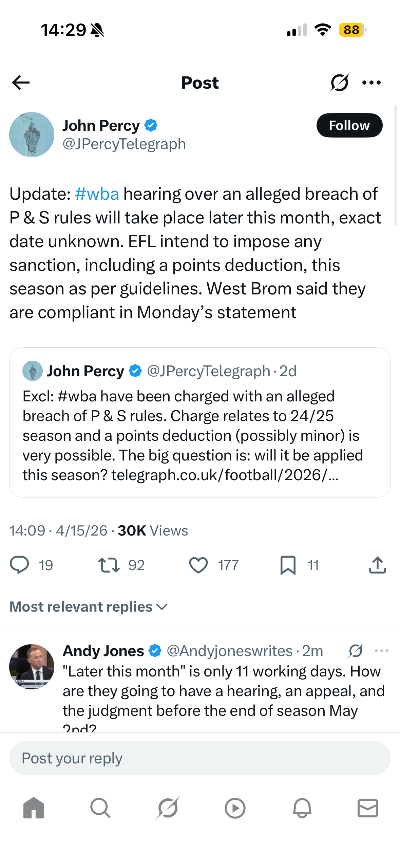The image size is (400, 868).
Task: Tap the Post your reply field
Action: point(200,758)
